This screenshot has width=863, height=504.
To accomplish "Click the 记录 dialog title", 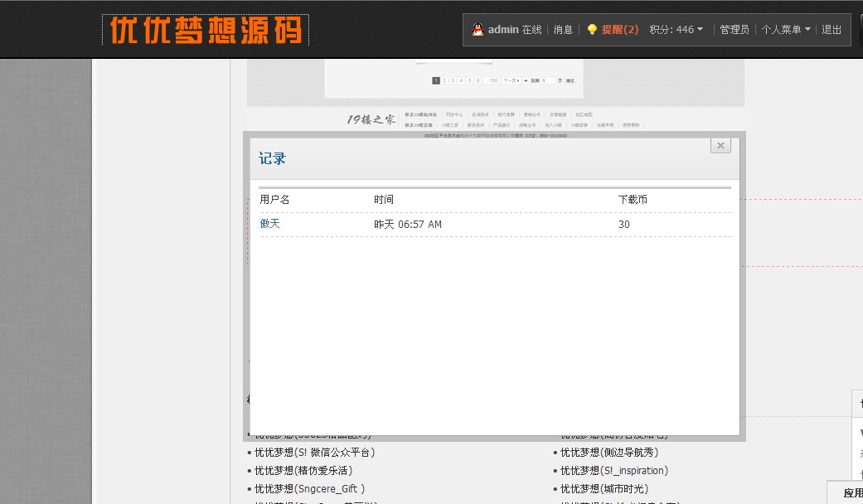I will point(273,158).
